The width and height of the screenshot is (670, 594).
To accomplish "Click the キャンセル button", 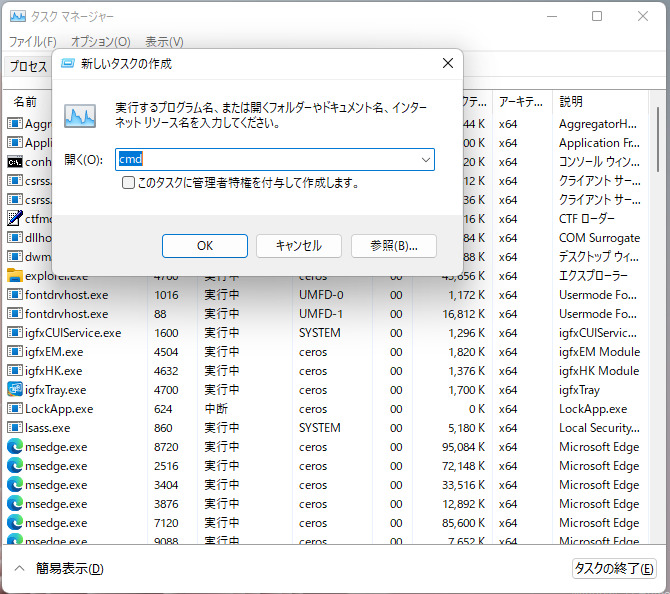I will 298,245.
